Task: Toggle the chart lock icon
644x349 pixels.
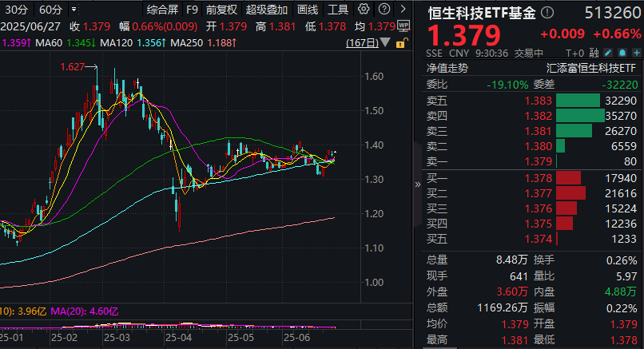Action: coord(403,42)
